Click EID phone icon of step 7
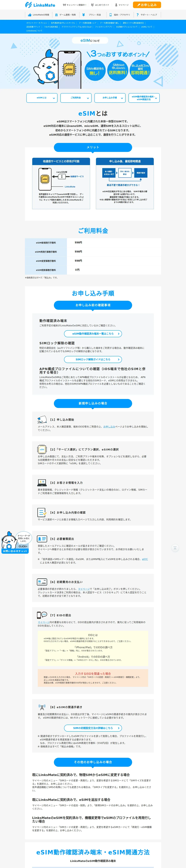This screenshot has height=868, width=186. tap(42, 615)
